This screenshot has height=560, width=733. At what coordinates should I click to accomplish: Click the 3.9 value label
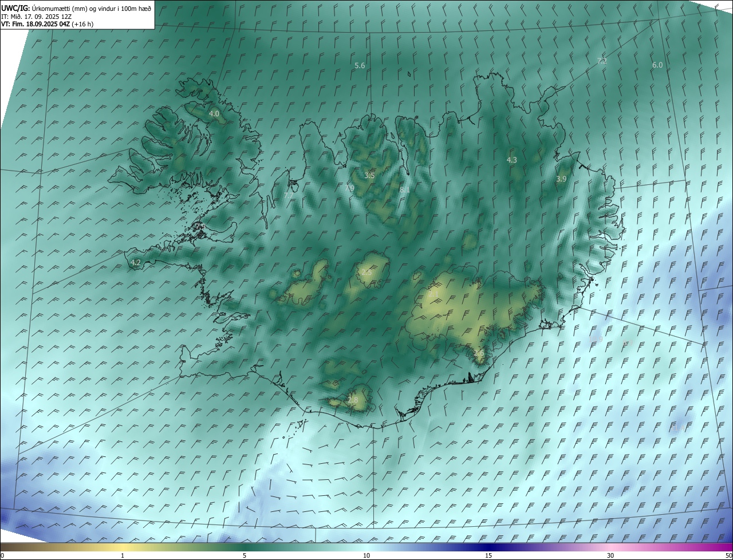tap(561, 179)
